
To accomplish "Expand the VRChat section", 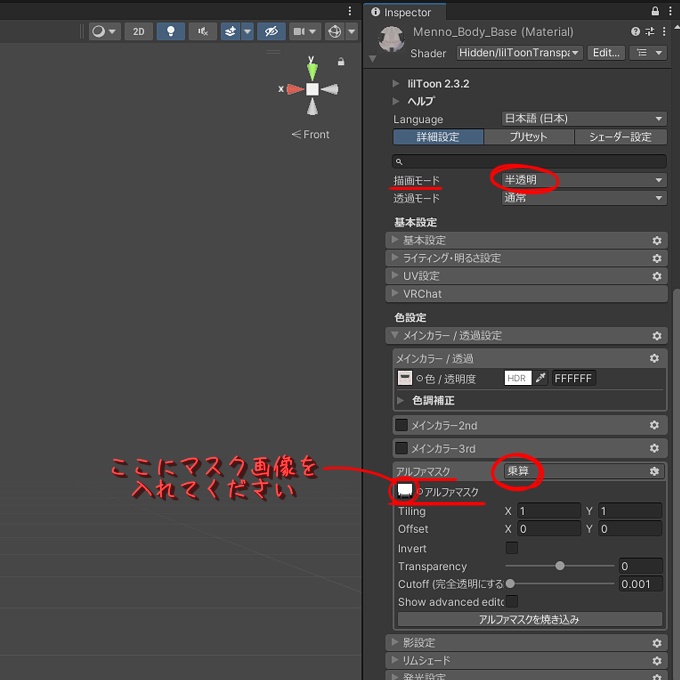I will coord(526,294).
